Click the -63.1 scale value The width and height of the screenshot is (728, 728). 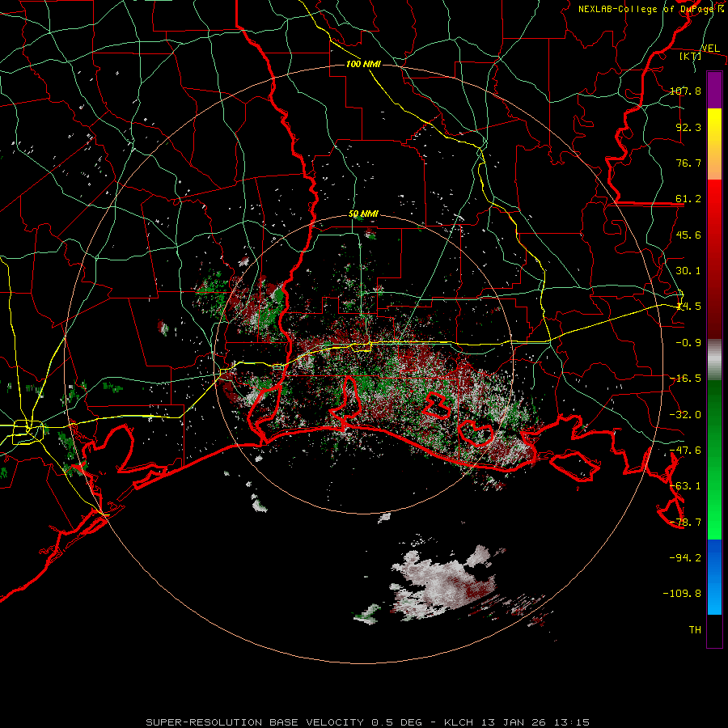685,486
